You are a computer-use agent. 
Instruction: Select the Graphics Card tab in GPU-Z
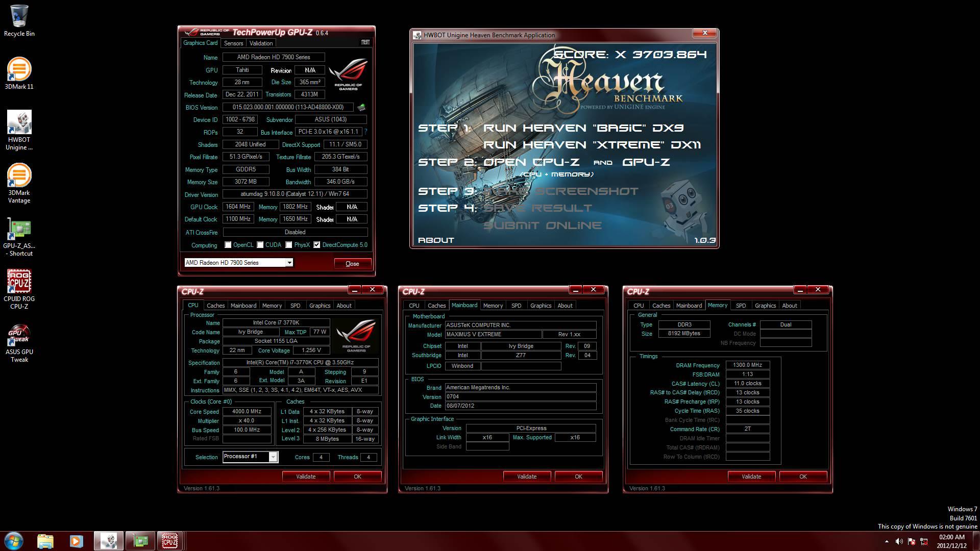click(x=201, y=43)
